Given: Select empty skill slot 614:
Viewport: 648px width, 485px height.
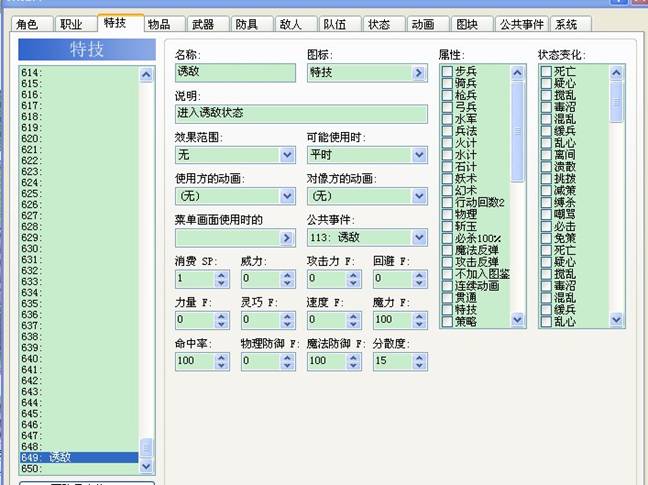Looking at the screenshot, I should [79, 73].
